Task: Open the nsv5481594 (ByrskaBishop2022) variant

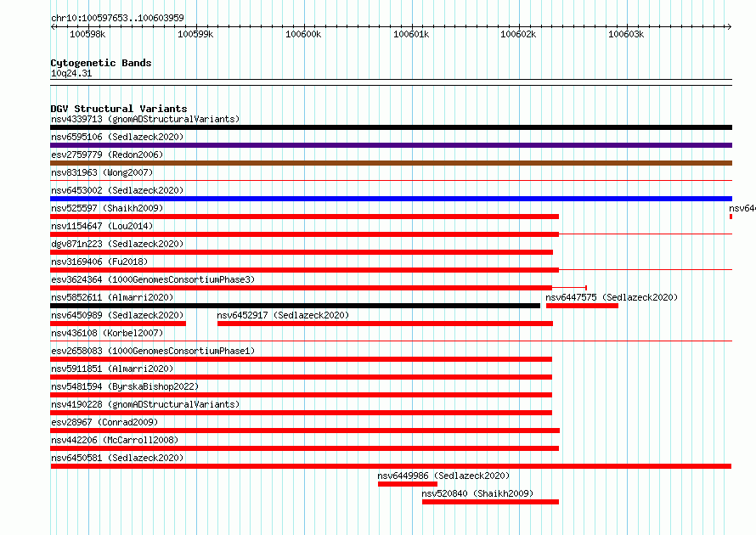Action: [x=125, y=386]
